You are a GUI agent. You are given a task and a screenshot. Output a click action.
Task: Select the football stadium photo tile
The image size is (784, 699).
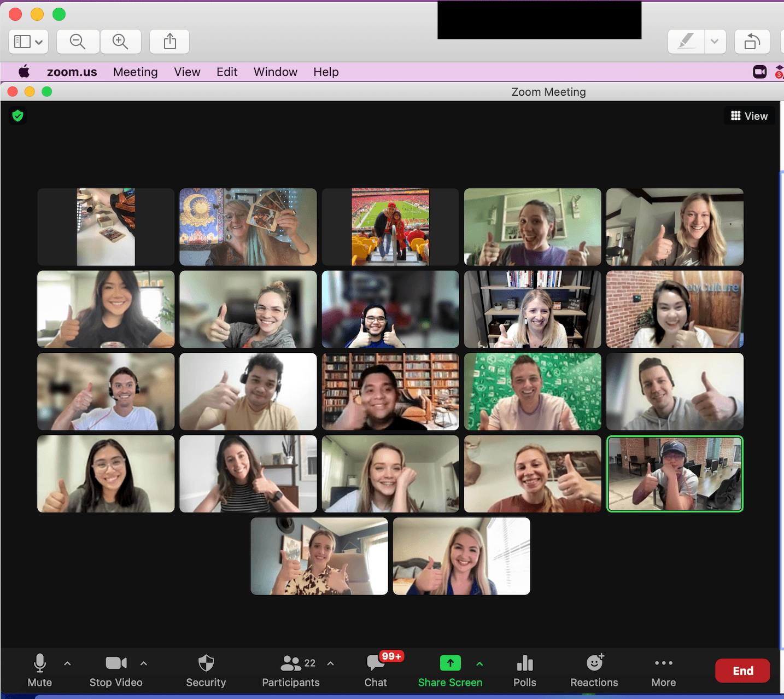(390, 227)
